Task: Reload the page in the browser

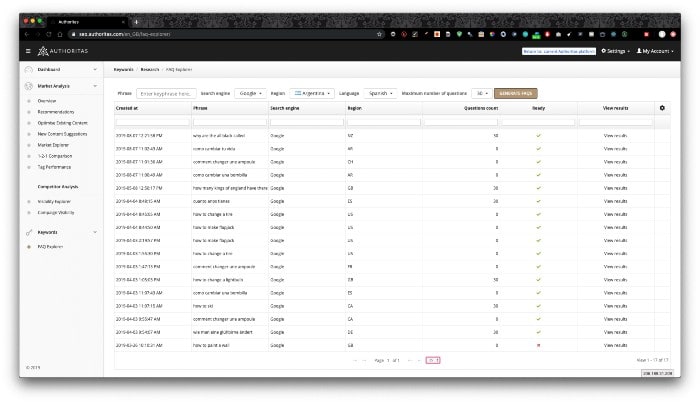Action: tap(49, 34)
